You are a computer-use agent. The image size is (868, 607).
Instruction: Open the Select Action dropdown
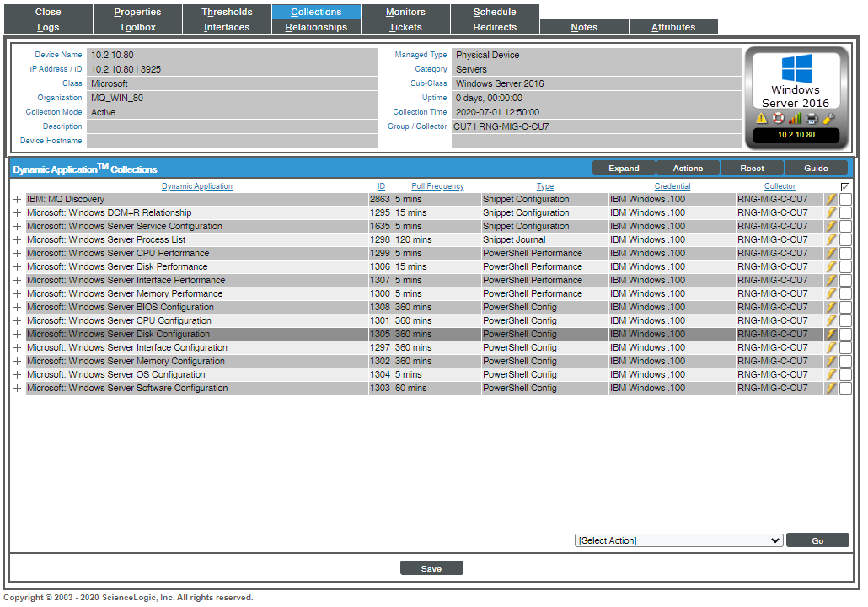[678, 540]
